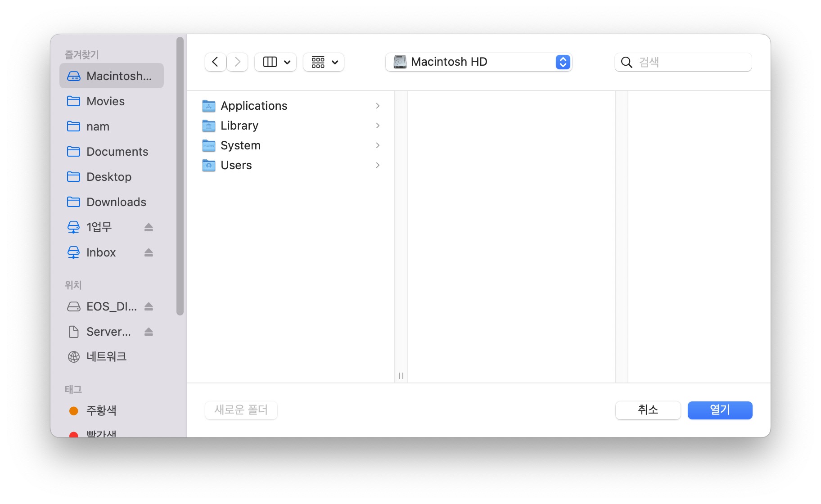Click the 새로운 폴더 button
This screenshot has width=821, height=504.
(241, 410)
